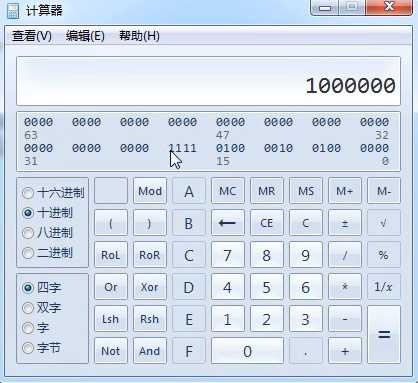Rotate left with RoL
This screenshot has width=418, height=383.
[x=111, y=255]
